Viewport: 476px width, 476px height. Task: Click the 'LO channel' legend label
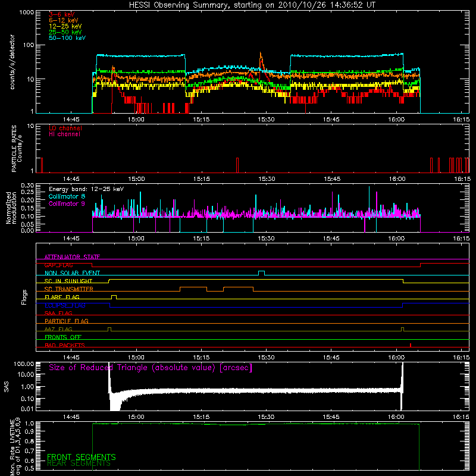coord(65,128)
